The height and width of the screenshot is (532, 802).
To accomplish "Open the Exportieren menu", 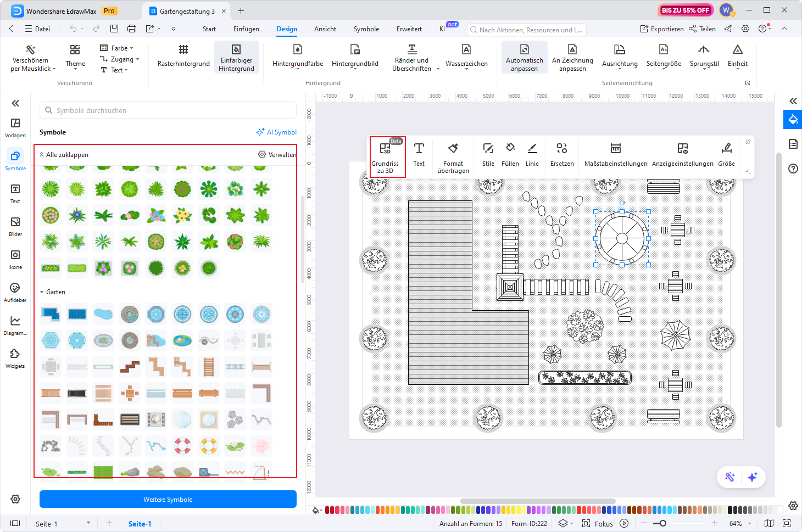I will [x=661, y=29].
